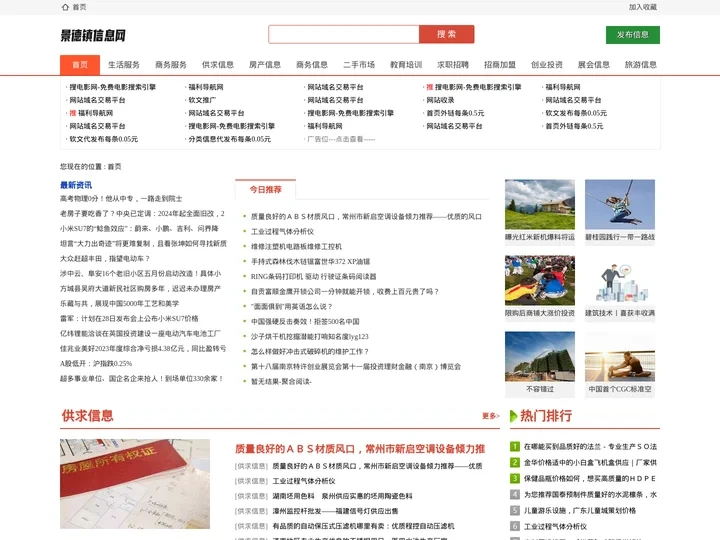Open the stretching athlete thumbnail 中国首个CGC标准空
The image size is (720, 540).
(x=620, y=357)
